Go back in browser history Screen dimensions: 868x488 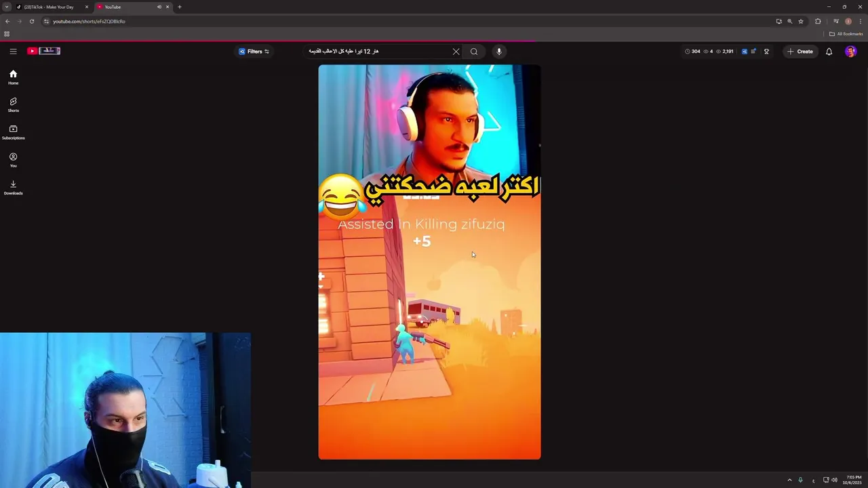click(7, 21)
